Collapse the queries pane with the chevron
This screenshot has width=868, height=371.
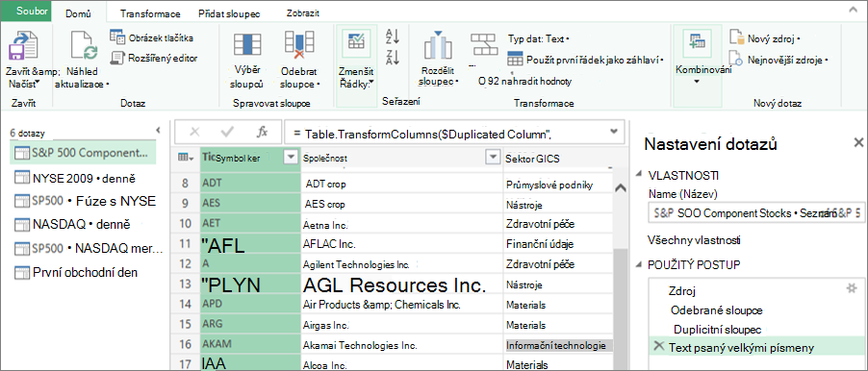point(158,131)
